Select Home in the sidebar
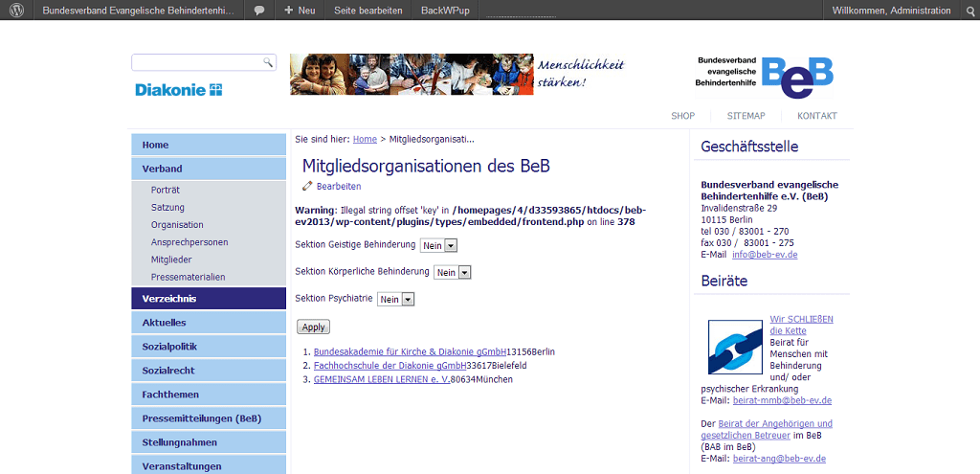The width and height of the screenshot is (980, 474). [x=209, y=145]
